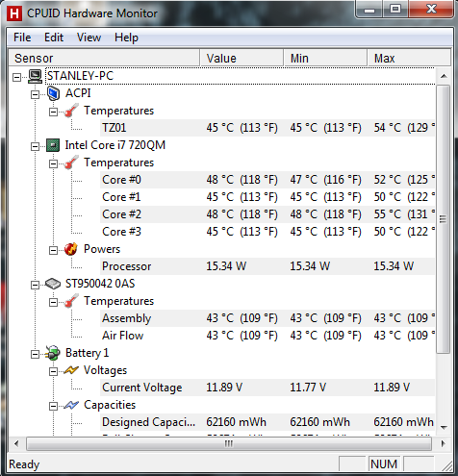Open the Help menu
The height and width of the screenshot is (476, 458).
point(126,38)
